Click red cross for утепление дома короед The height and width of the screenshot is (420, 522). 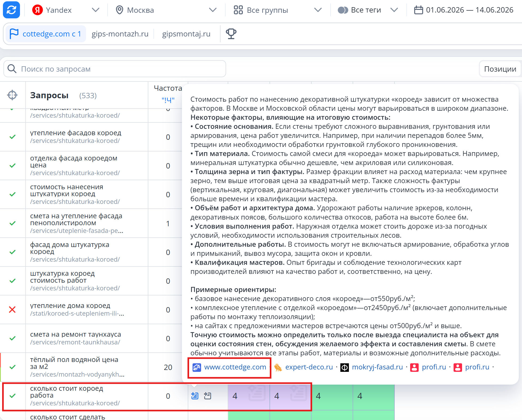tap(12, 310)
